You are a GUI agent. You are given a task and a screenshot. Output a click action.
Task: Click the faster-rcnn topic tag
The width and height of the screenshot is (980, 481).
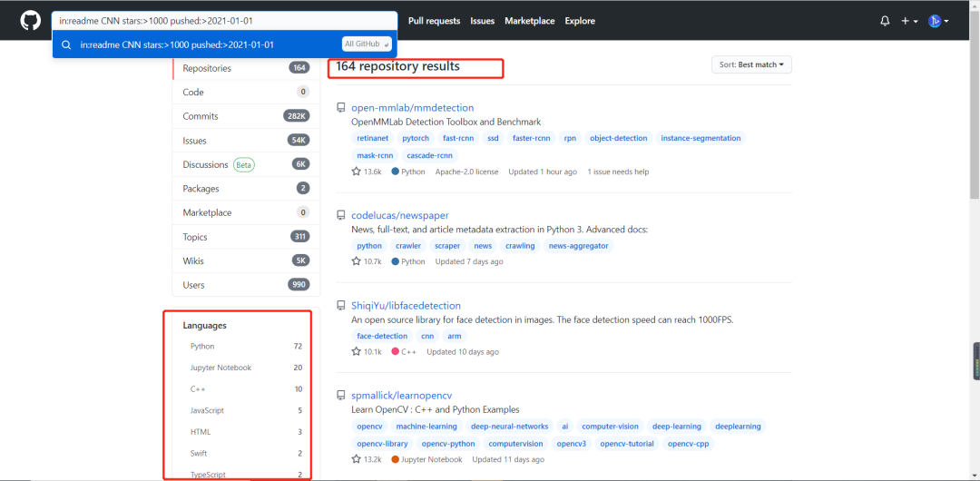531,138
